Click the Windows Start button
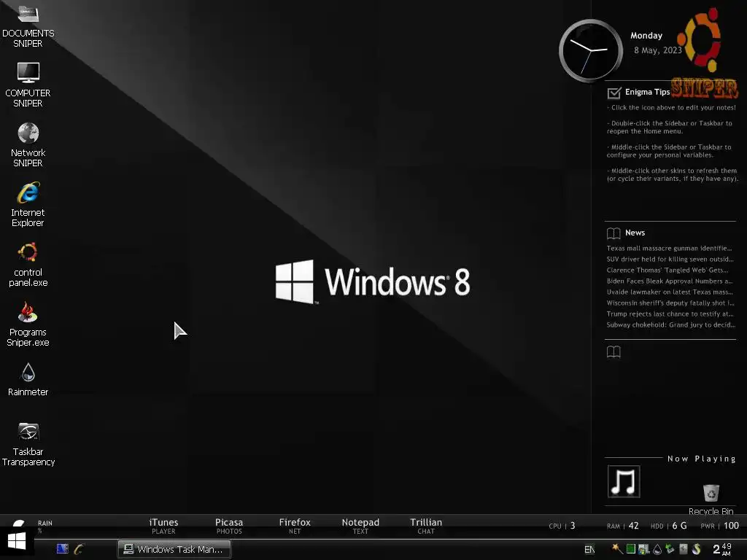 [17, 541]
